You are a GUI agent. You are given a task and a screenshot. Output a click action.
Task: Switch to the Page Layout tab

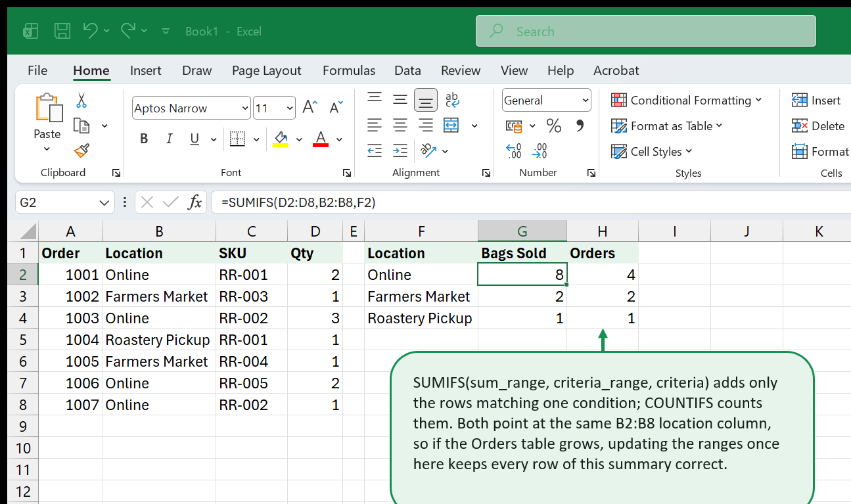click(266, 70)
